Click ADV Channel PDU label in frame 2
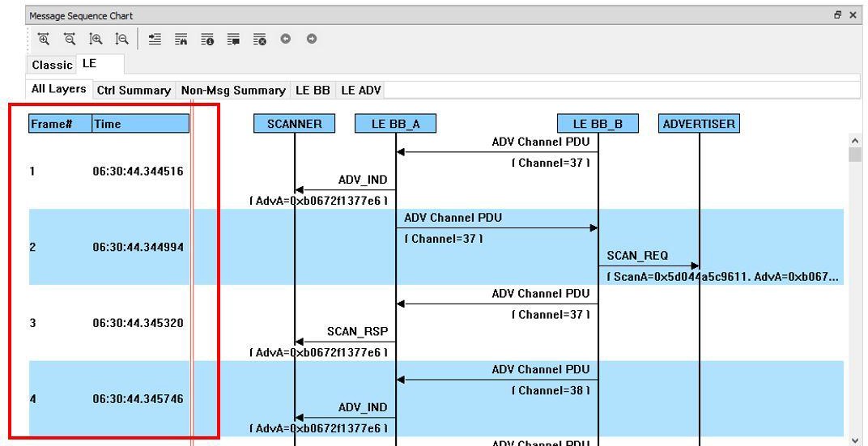 (x=453, y=218)
